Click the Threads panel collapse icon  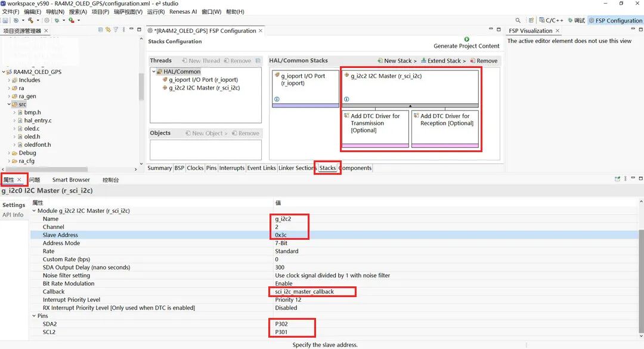coord(258,61)
